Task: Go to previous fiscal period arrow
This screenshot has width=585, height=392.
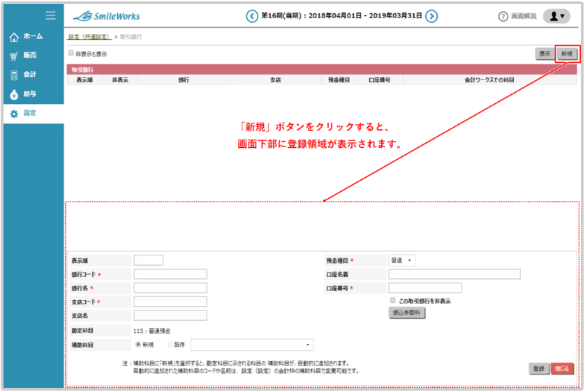Action: coord(252,16)
